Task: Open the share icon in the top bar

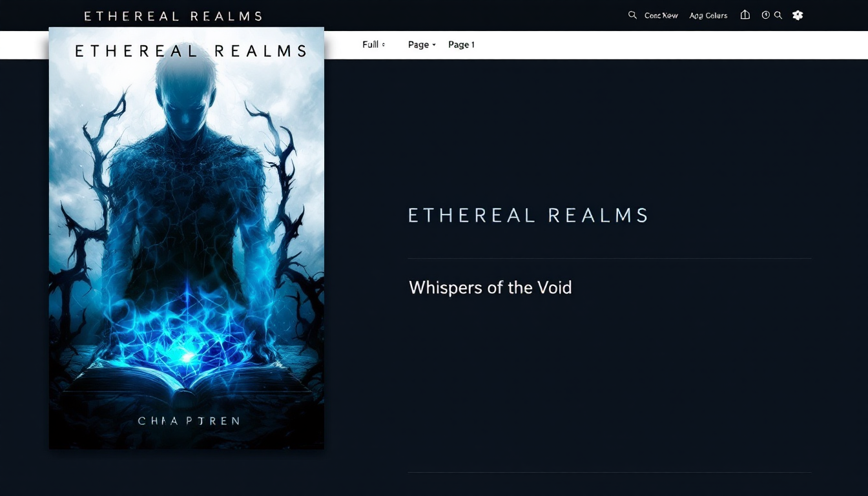Action: (x=745, y=15)
